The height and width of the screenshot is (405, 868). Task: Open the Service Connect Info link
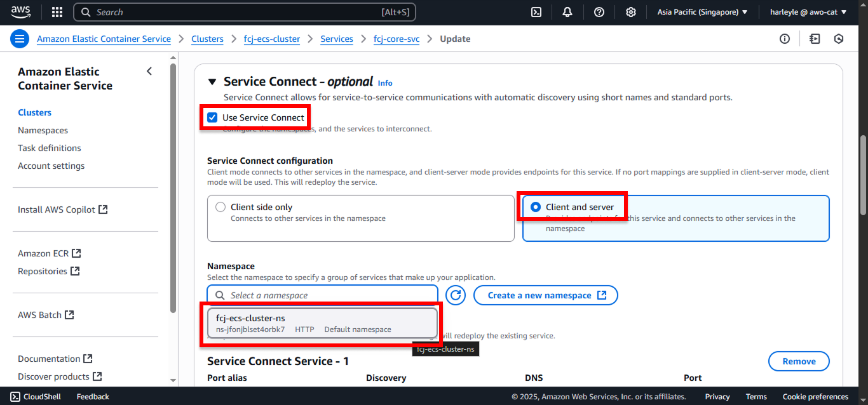pos(385,83)
